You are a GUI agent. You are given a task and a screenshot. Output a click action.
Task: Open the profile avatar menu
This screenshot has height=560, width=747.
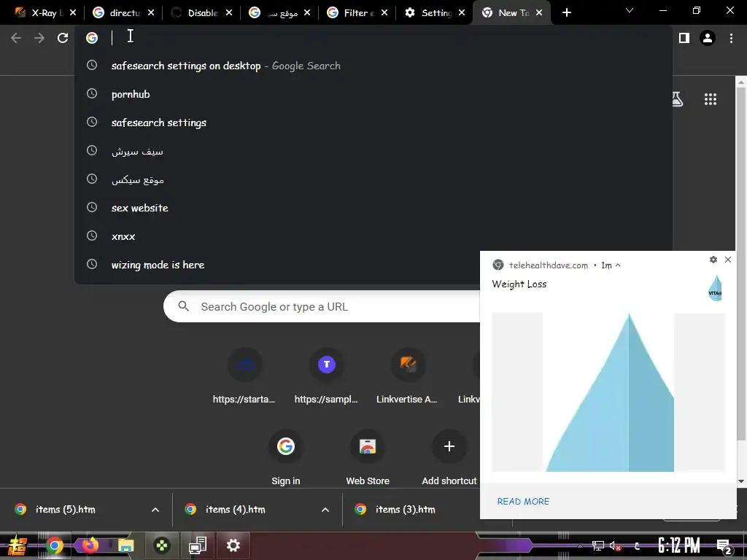click(708, 38)
